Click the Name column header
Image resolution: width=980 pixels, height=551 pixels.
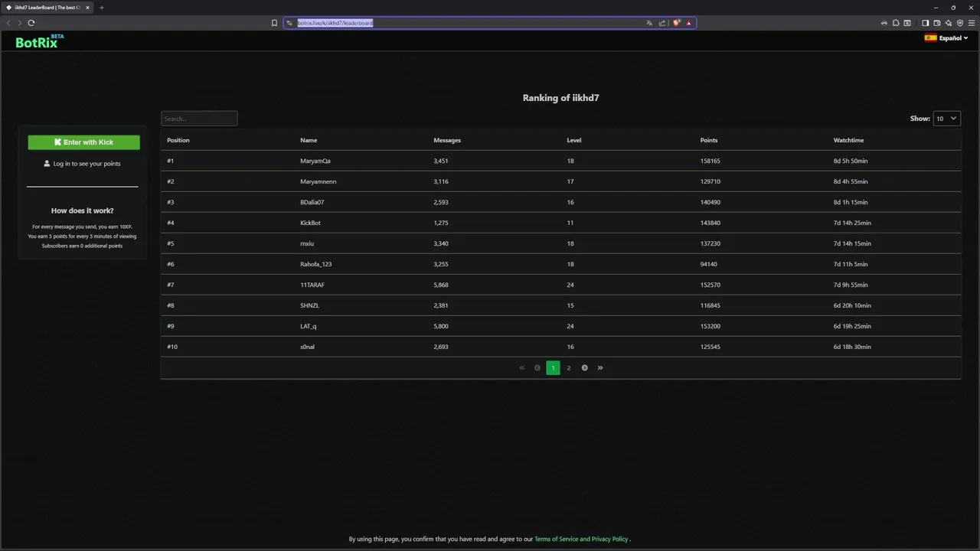309,141
